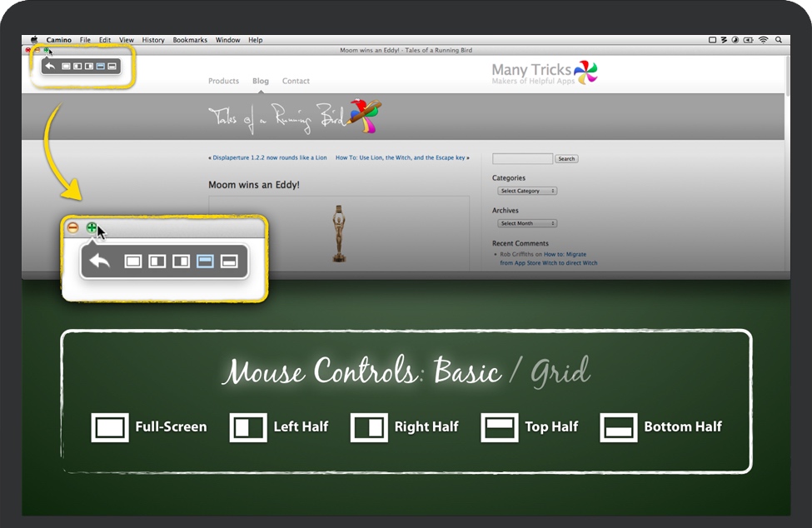Click the blog search text field

[522, 158]
